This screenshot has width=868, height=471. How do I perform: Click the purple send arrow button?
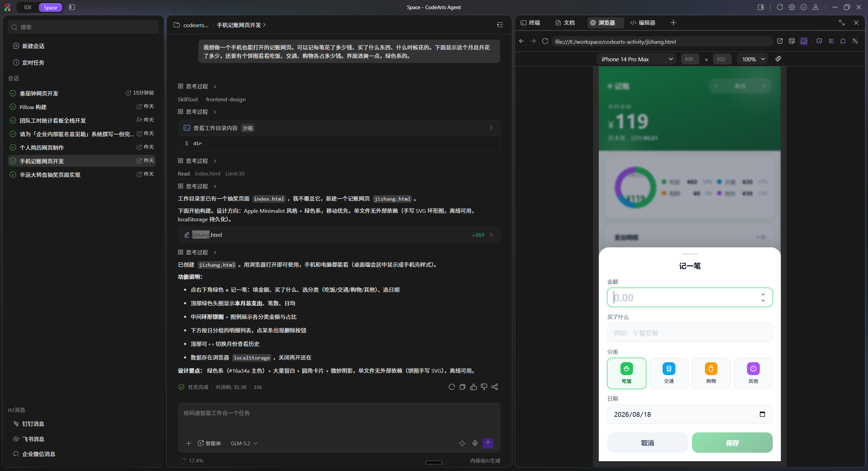point(488,443)
